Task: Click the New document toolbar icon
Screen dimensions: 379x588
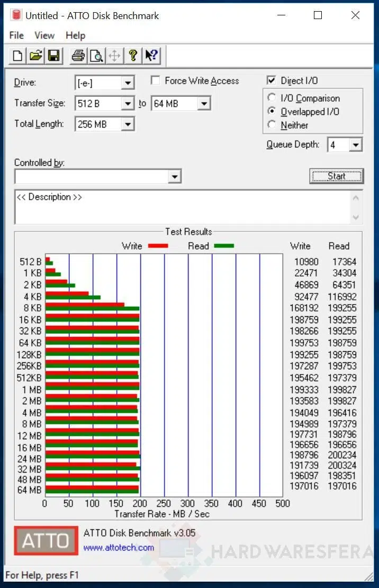Action: point(17,56)
